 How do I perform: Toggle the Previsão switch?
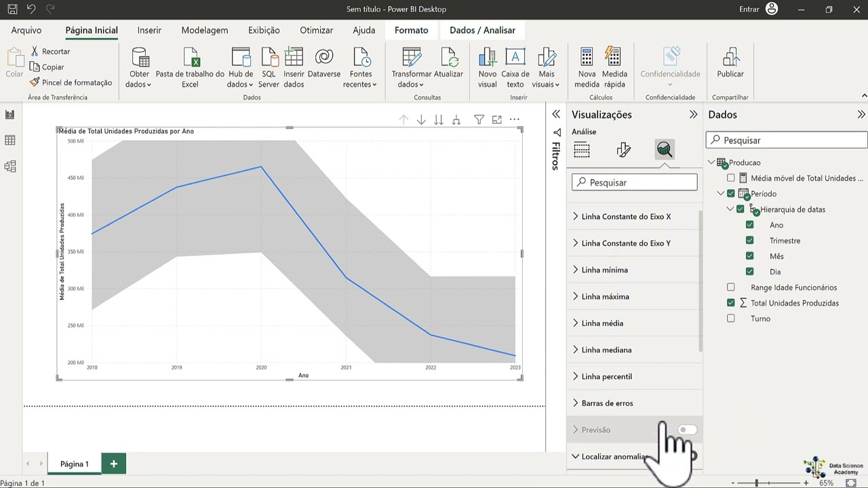686,430
